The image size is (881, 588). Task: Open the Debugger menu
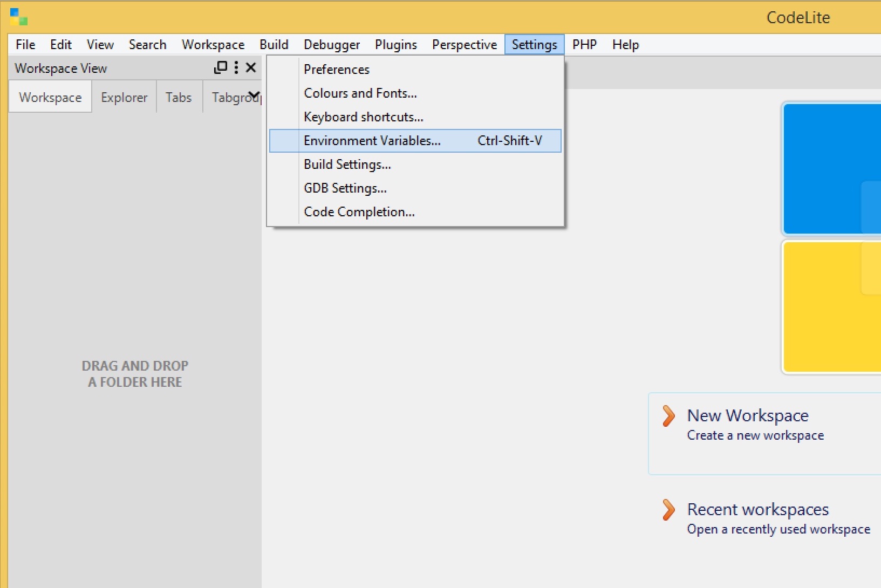[332, 45]
